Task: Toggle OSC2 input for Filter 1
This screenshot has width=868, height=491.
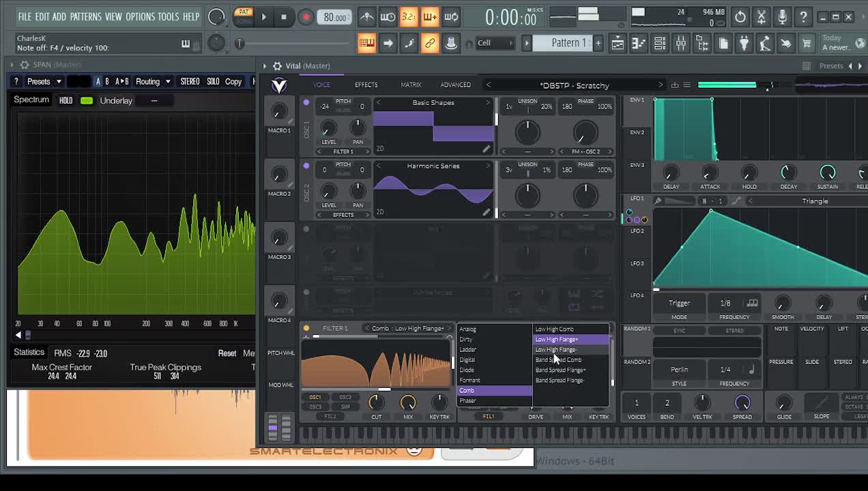Action: [345, 397]
